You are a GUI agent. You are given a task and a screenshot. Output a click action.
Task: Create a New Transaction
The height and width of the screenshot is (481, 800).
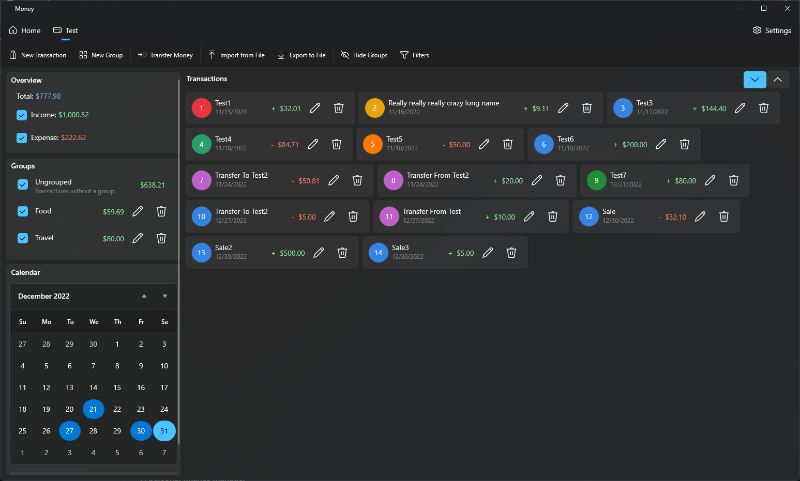(x=38, y=55)
